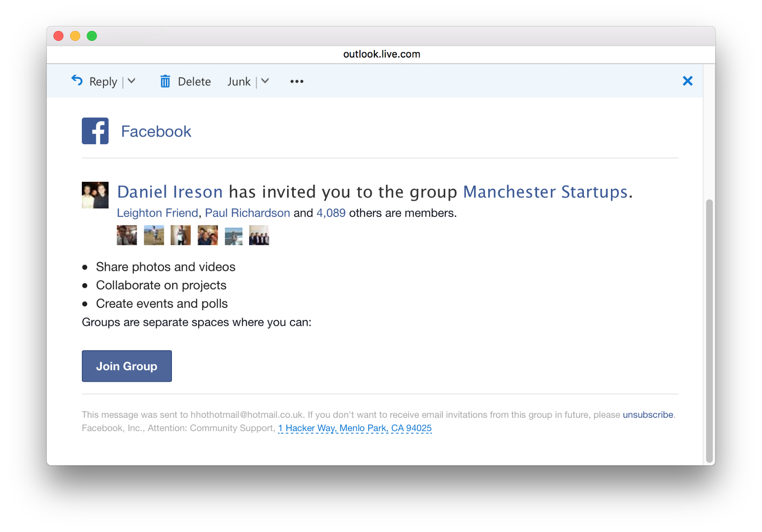
Task: Open Leighton Friend's profile link
Action: (x=158, y=213)
